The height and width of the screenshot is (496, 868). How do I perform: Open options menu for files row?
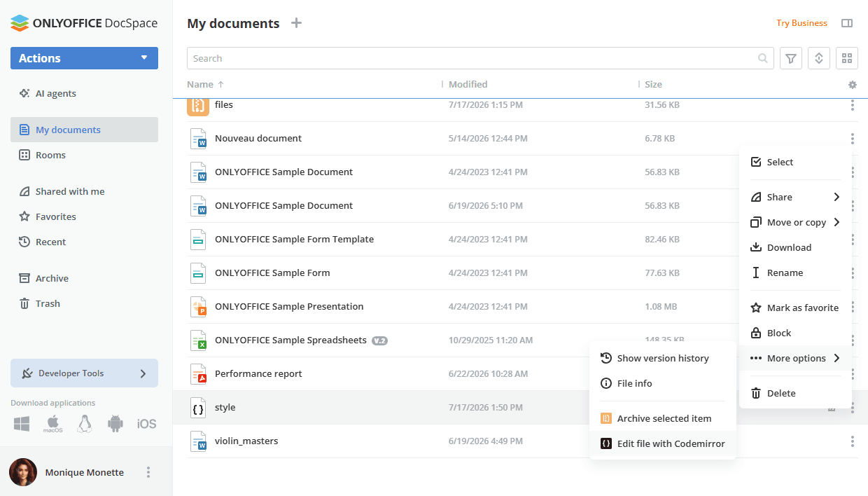[x=852, y=105]
